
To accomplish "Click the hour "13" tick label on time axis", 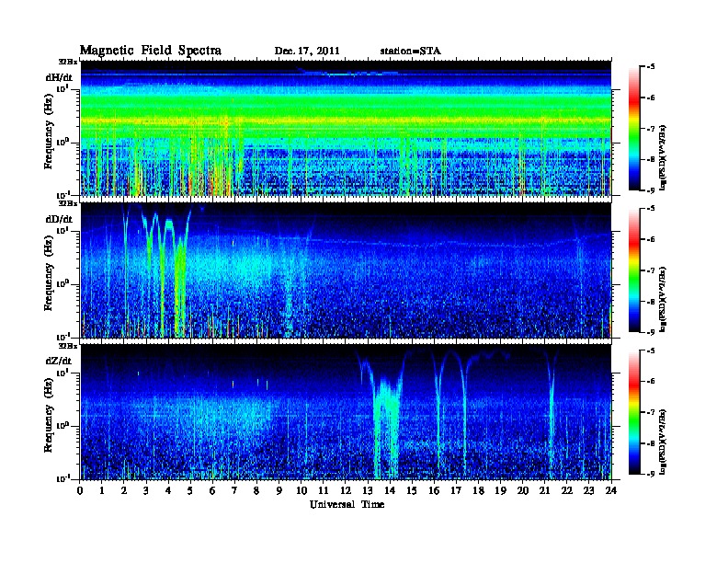I will (368, 490).
